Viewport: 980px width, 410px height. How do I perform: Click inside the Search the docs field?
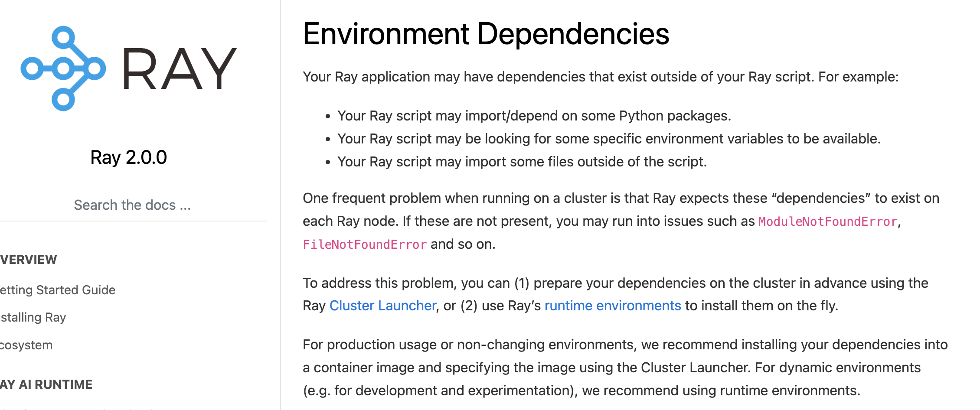[x=132, y=205]
